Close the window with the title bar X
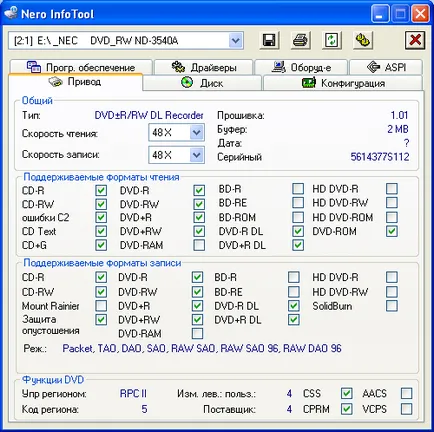 pos(420,14)
